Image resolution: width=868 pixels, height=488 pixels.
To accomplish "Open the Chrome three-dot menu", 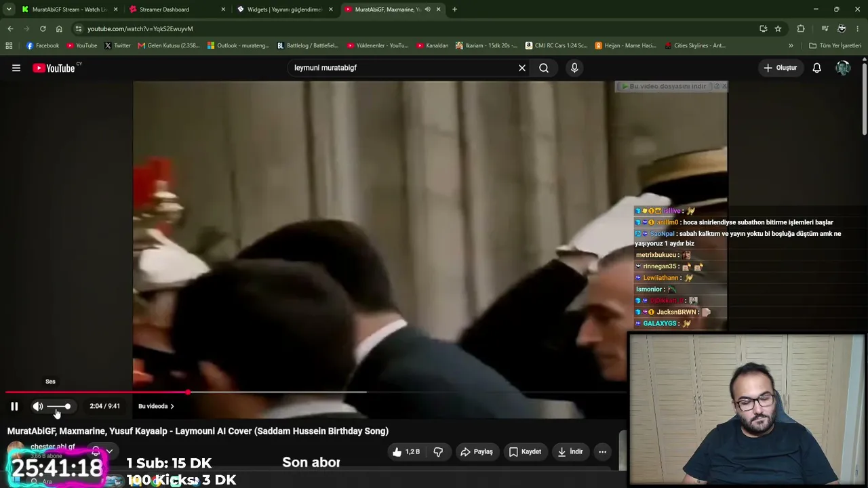I will (x=858, y=28).
